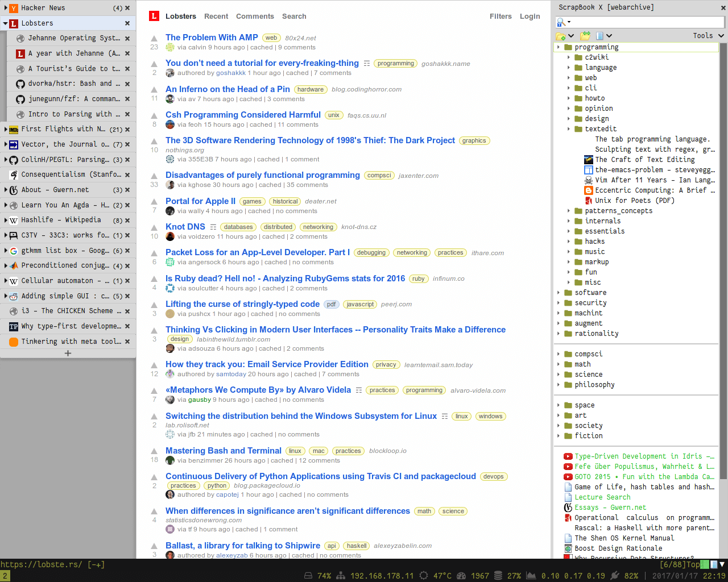The width and height of the screenshot is (728, 582).
Task: Open the Lecture Search bookmark
Action: (602, 497)
